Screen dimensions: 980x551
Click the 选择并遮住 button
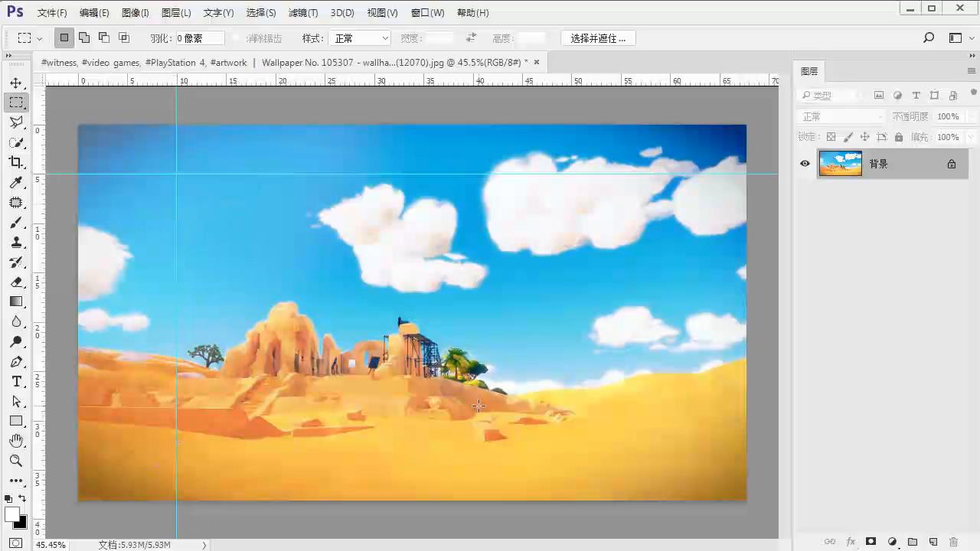[598, 38]
